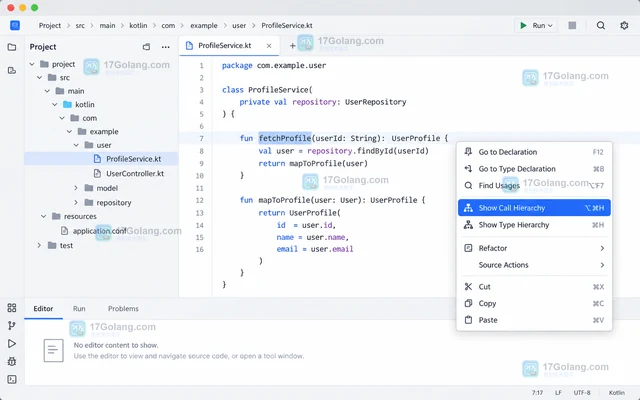Viewport: 640px width, 400px height.
Task: Click the stop square button in toolbar
Action: (x=572, y=25)
